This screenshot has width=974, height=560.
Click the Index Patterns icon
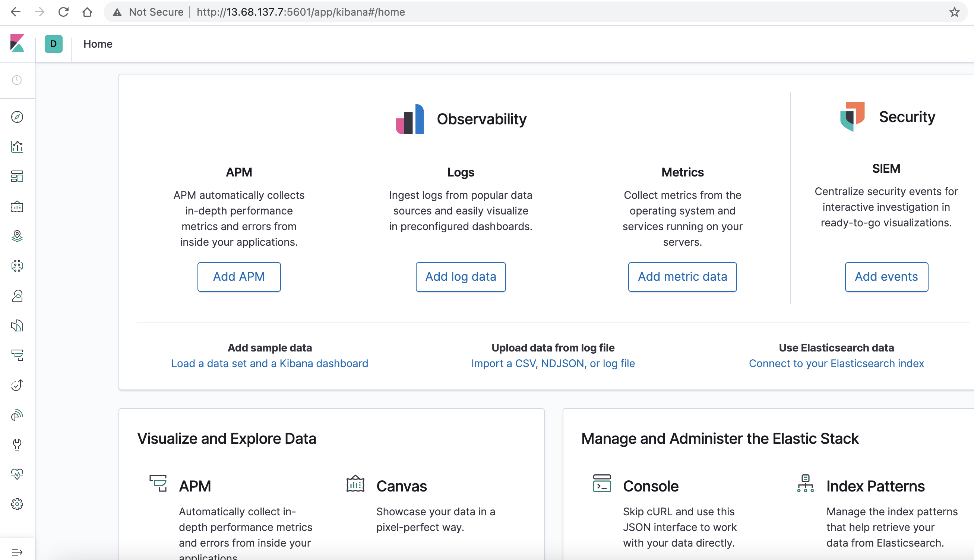tap(806, 483)
